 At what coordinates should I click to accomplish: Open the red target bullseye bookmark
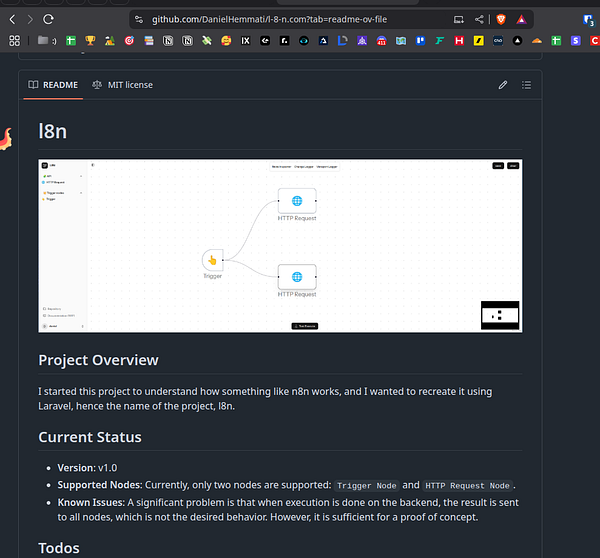pyautogui.click(x=129, y=41)
